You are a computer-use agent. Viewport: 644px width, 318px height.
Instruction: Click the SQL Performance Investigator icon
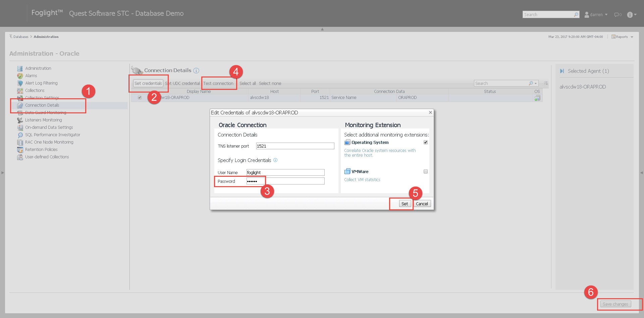(20, 135)
